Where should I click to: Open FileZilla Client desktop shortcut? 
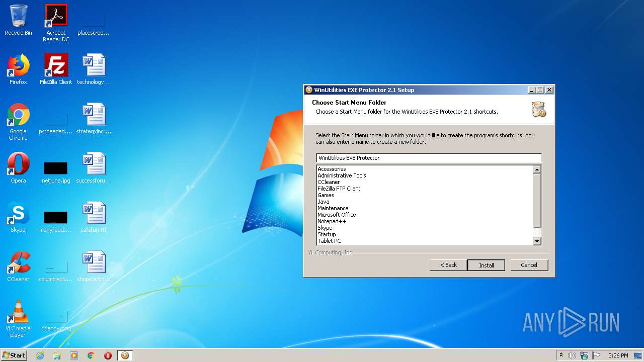click(x=56, y=69)
